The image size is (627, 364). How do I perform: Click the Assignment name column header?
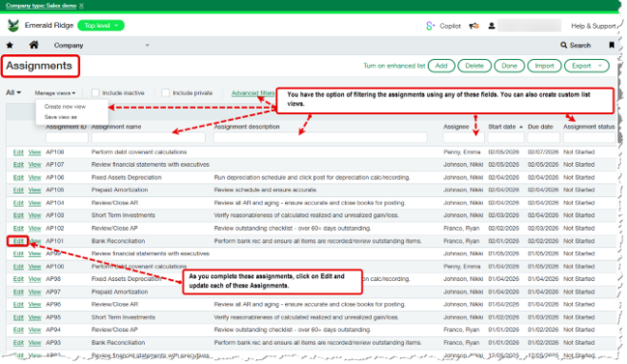(116, 126)
